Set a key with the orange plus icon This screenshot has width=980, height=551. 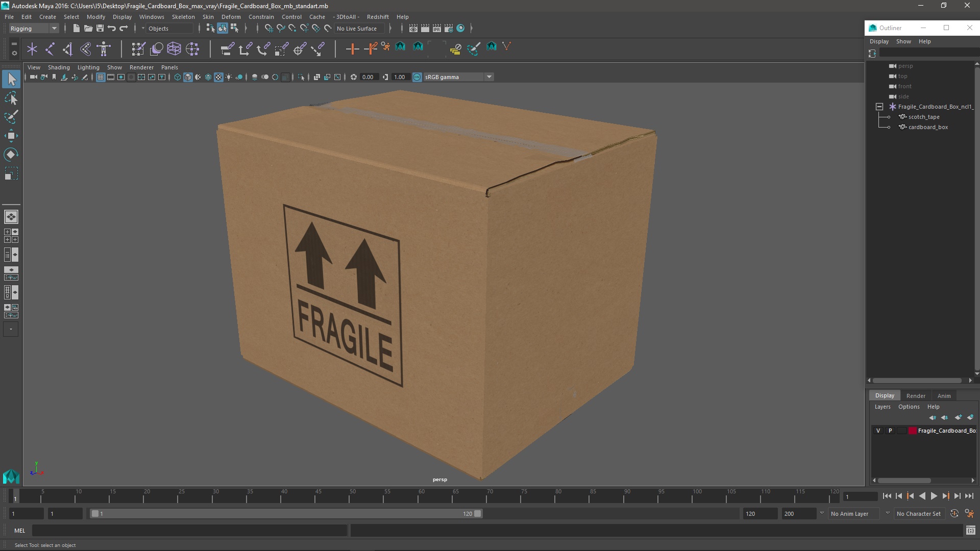352,49
